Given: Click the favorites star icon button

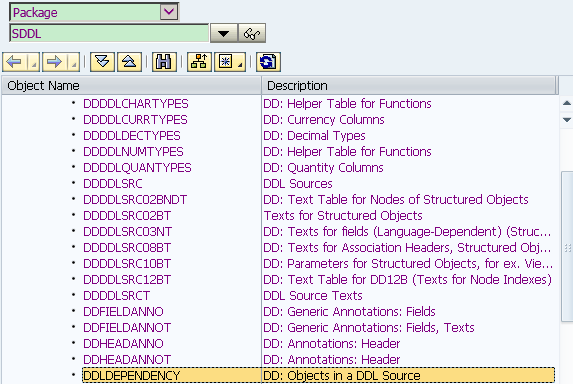Looking at the screenshot, I should coord(229,62).
